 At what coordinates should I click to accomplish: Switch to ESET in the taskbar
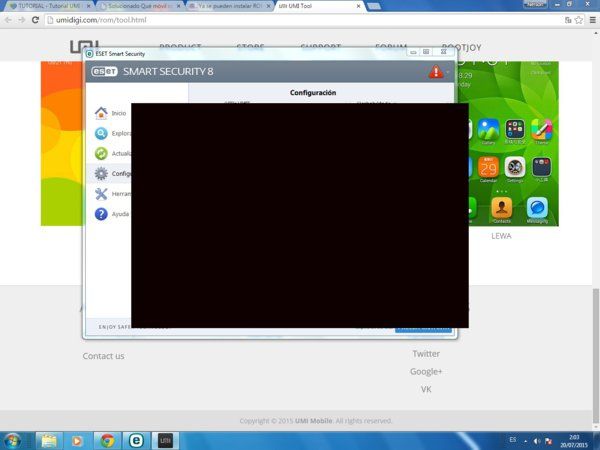[136, 441]
